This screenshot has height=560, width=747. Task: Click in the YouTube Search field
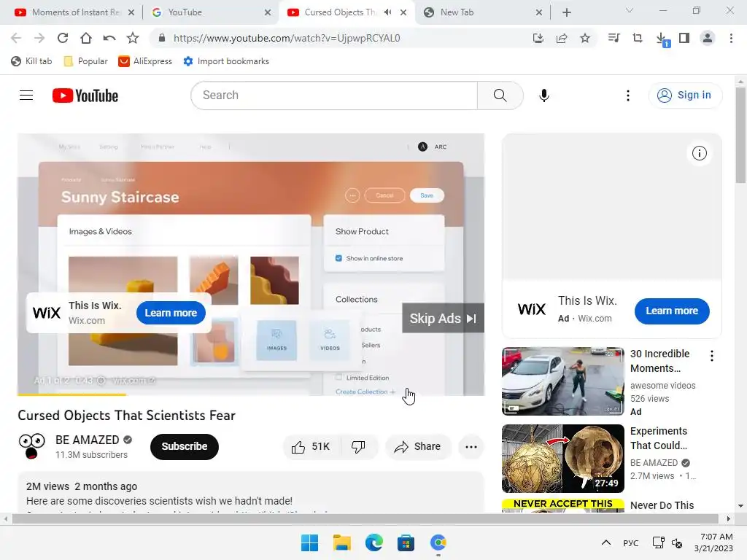coord(334,96)
